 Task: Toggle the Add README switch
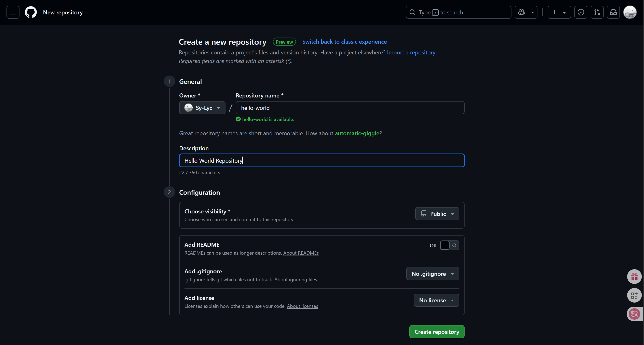click(450, 246)
